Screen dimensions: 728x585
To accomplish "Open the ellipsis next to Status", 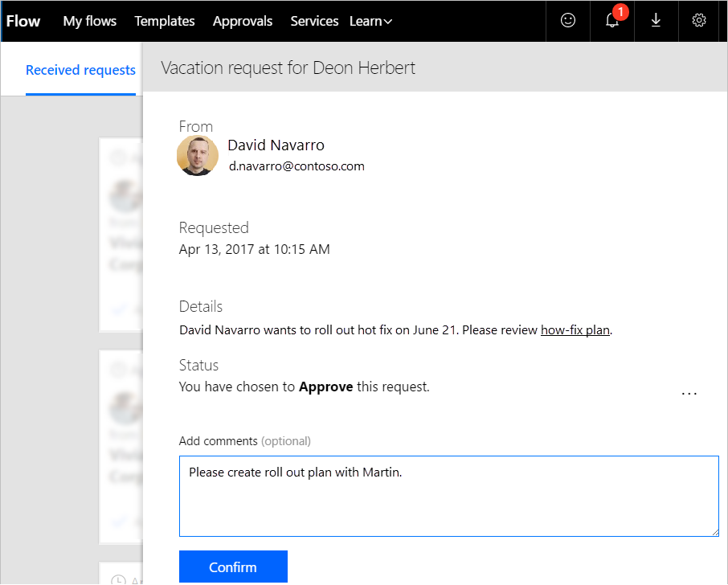I will (689, 393).
